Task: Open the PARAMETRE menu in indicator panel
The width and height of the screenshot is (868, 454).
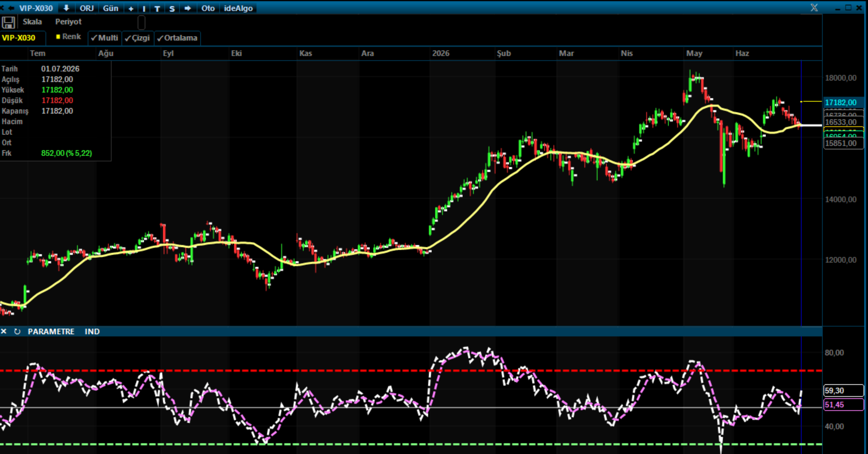Action: (x=51, y=331)
